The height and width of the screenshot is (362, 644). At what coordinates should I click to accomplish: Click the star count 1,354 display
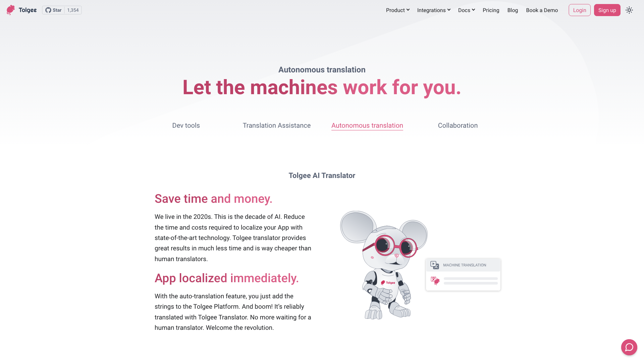72,10
